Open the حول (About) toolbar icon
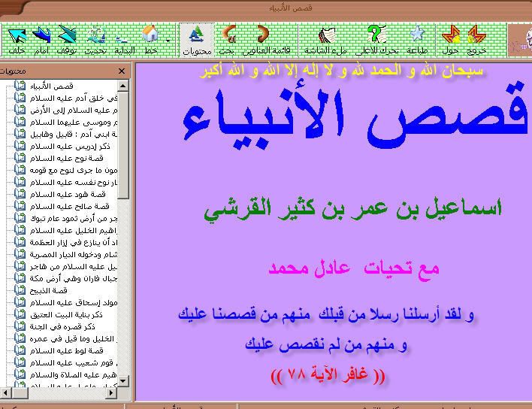 (451, 38)
